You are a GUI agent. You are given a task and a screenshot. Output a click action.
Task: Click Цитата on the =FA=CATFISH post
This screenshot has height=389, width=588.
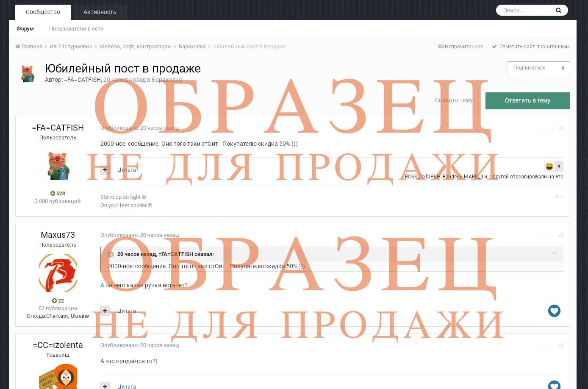127,170
